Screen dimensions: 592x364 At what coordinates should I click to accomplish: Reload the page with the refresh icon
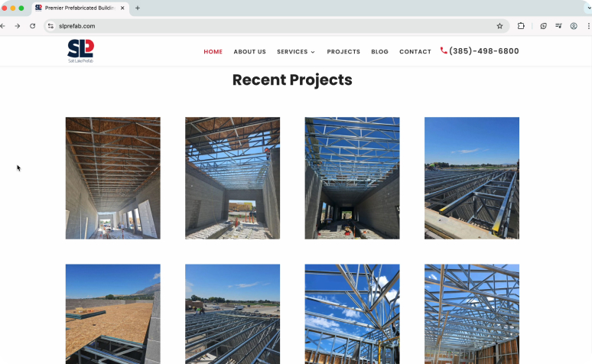point(32,26)
